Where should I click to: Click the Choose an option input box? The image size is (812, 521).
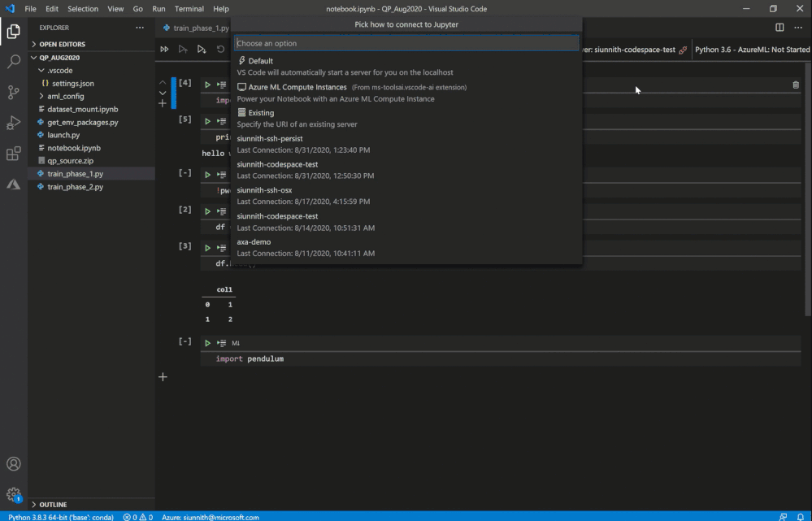(x=406, y=44)
